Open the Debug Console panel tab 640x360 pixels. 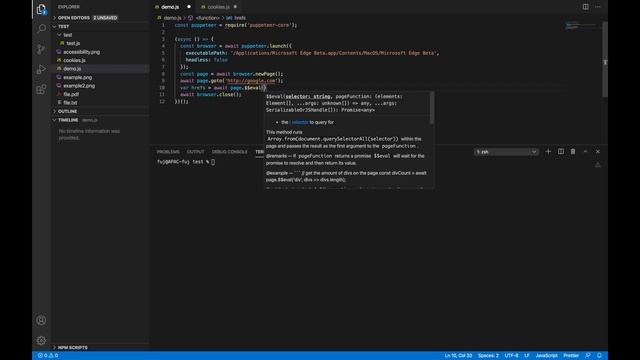pyautogui.click(x=229, y=152)
